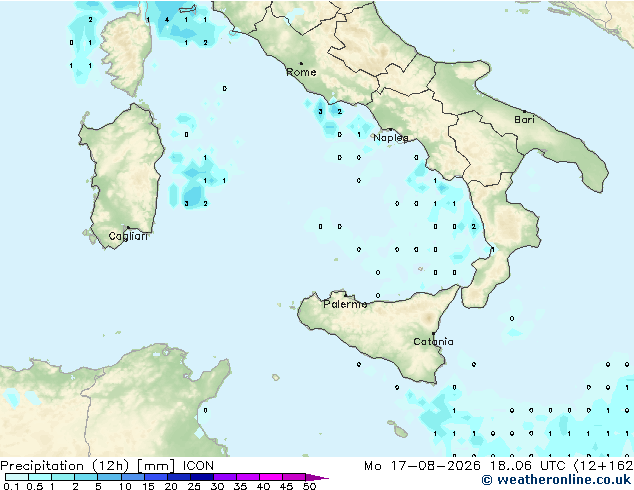Select the 40–45 mm magenta swatch
Viewport: 634px width, 490px height.
[271, 477]
